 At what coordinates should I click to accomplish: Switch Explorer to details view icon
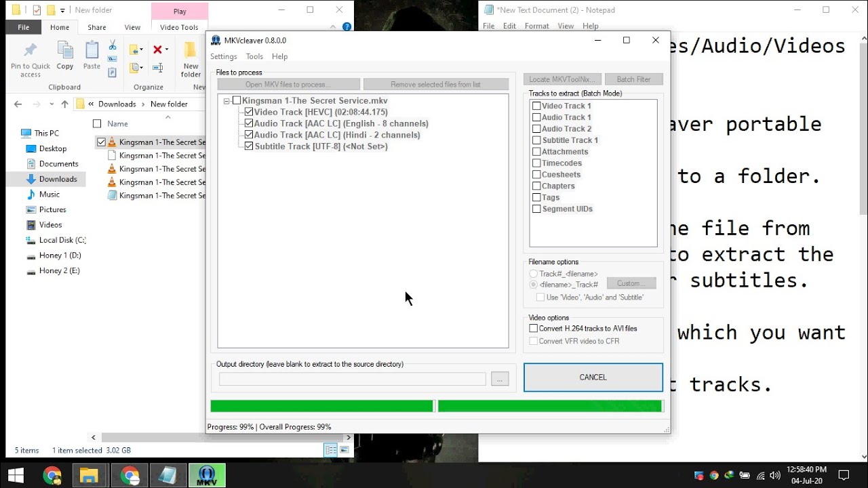330,450
